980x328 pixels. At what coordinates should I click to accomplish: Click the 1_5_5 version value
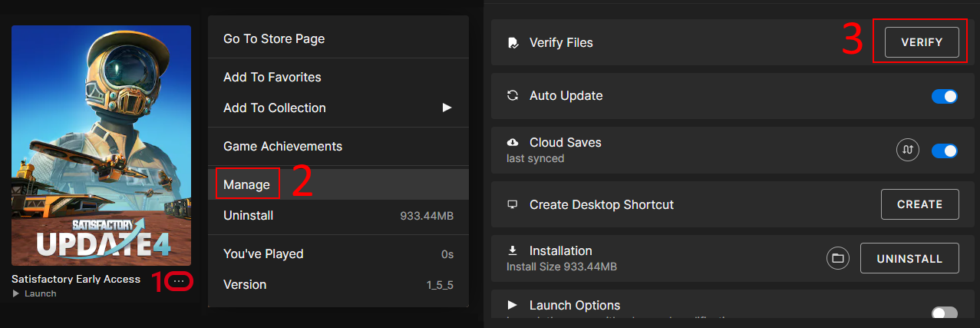coord(440,285)
